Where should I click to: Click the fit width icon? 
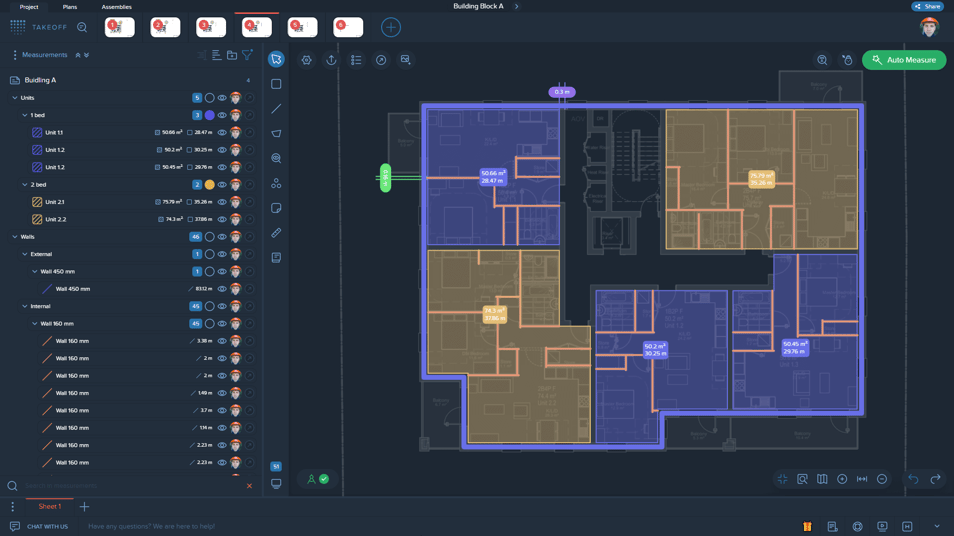tap(862, 479)
